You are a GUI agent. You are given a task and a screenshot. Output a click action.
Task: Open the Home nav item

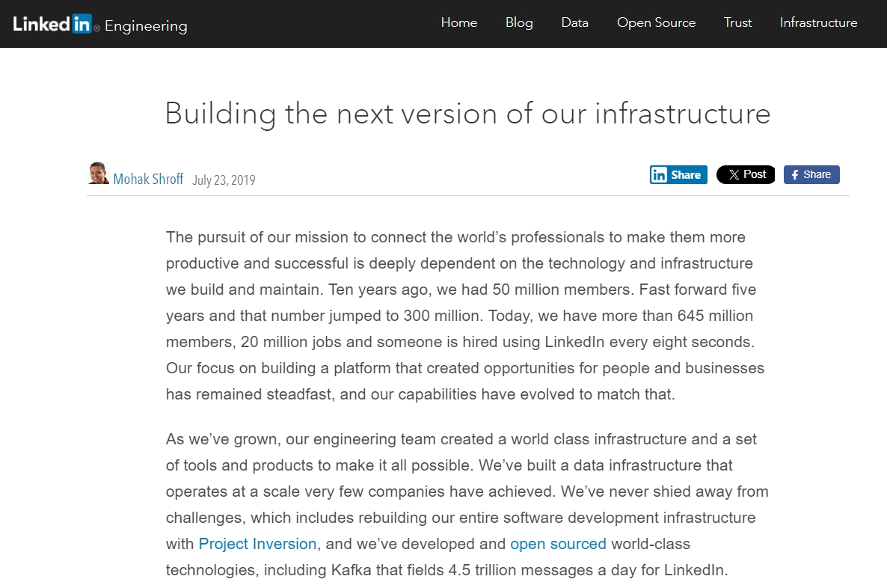click(458, 22)
